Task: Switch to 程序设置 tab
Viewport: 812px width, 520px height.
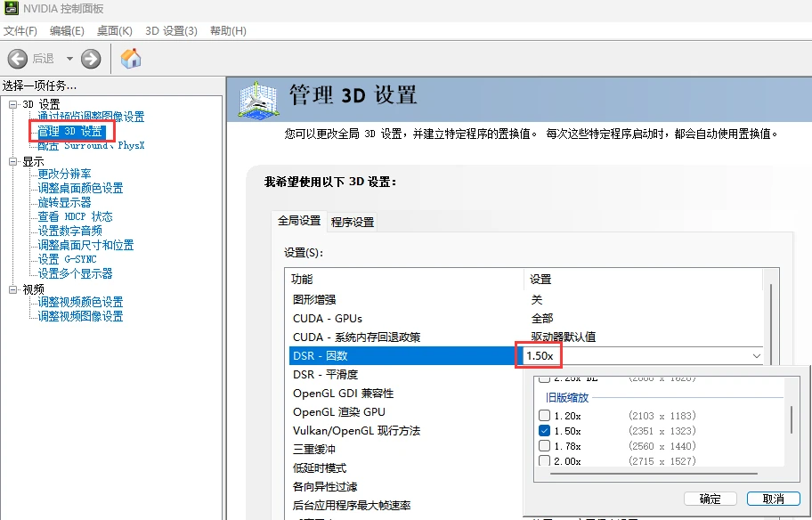Action: coord(353,223)
